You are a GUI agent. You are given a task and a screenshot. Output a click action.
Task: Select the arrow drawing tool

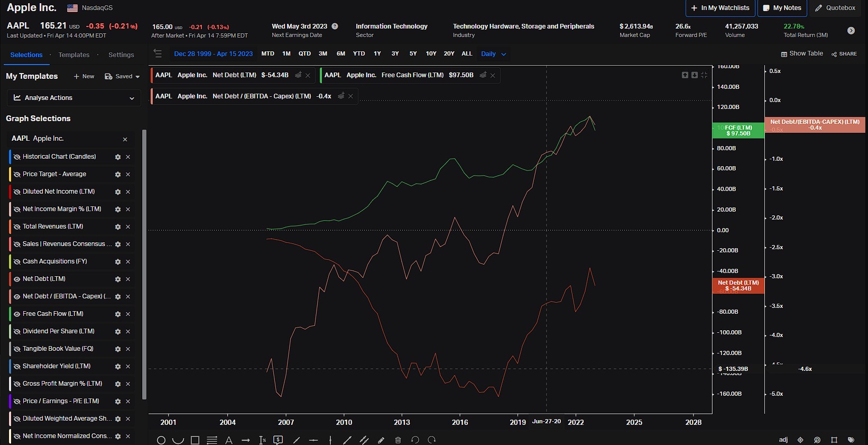coord(246,440)
